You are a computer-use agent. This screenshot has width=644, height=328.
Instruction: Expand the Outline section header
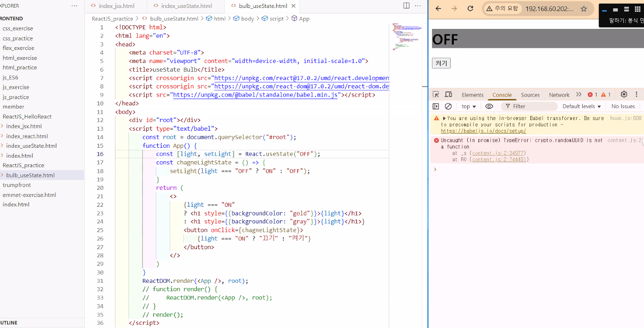coord(42,323)
